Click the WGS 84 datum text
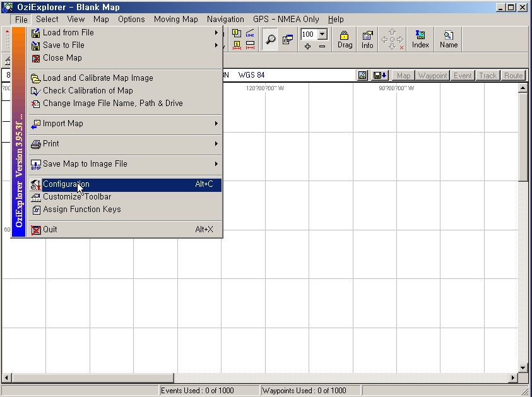The width and height of the screenshot is (532, 397). [x=251, y=75]
